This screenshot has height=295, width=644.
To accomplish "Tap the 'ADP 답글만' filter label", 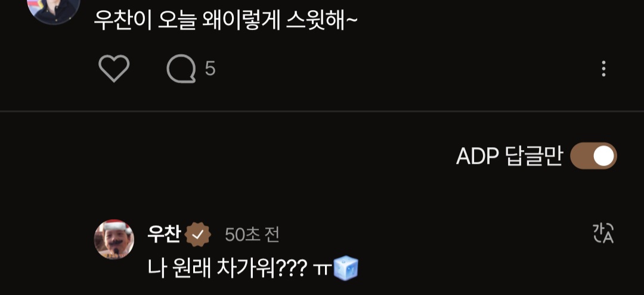I will [509, 156].
